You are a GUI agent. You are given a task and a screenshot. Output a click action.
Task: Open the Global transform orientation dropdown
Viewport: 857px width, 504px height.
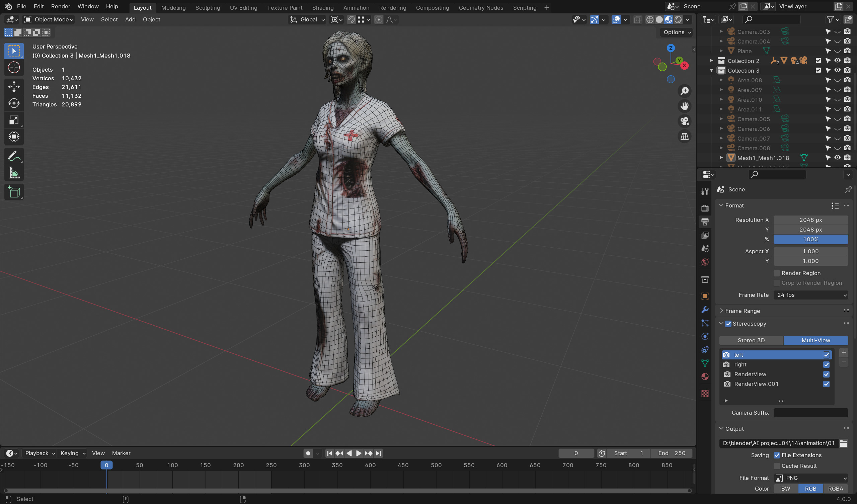point(307,20)
